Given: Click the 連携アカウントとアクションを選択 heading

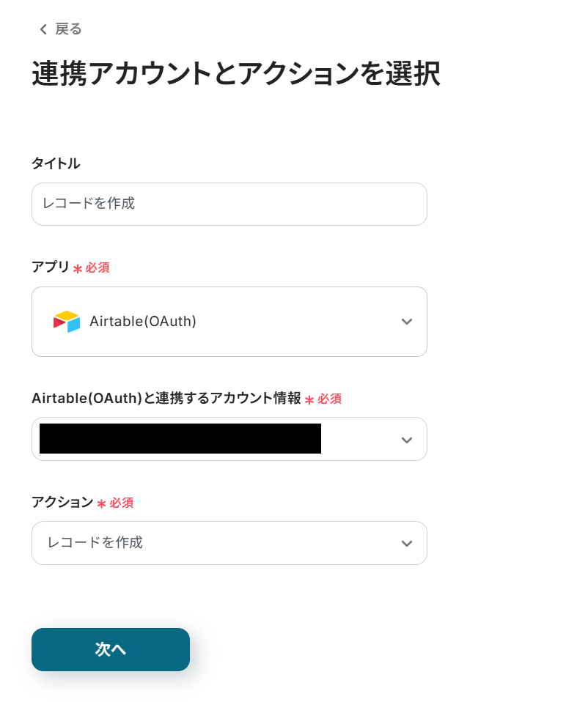Looking at the screenshot, I should [x=235, y=74].
